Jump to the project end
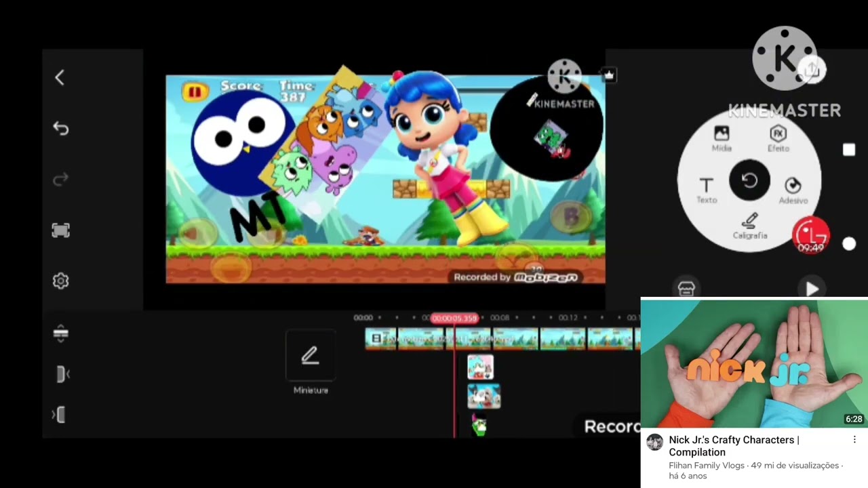The width and height of the screenshot is (868, 488). (59, 415)
